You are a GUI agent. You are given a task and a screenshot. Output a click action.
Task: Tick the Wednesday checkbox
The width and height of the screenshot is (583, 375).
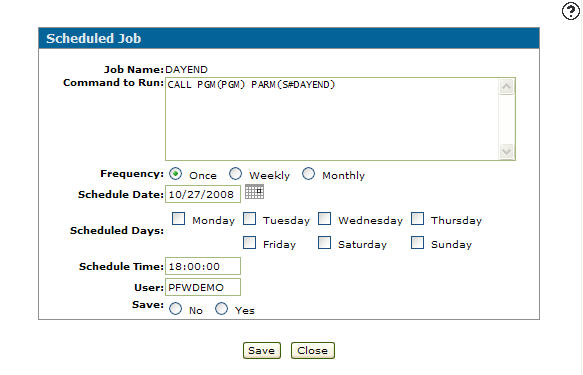pyautogui.click(x=325, y=219)
